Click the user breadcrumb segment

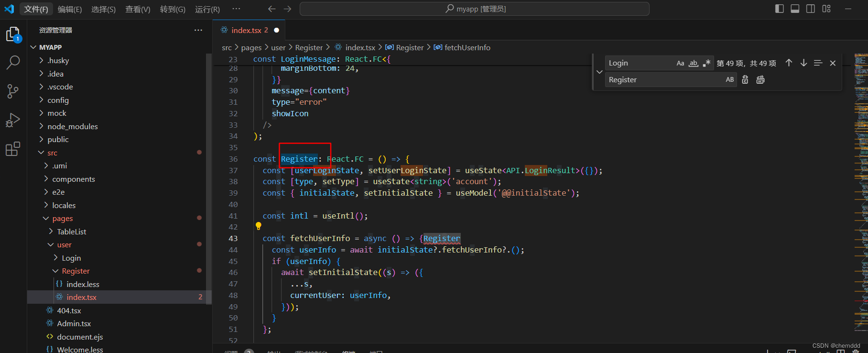[278, 48]
